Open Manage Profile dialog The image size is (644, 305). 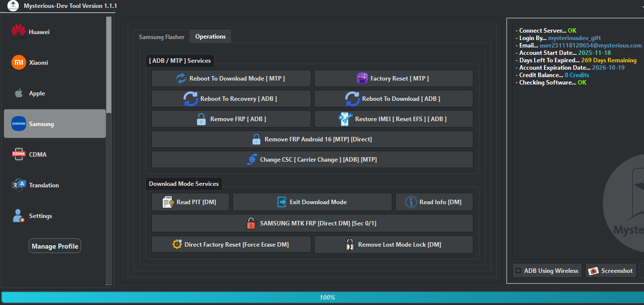click(x=54, y=246)
